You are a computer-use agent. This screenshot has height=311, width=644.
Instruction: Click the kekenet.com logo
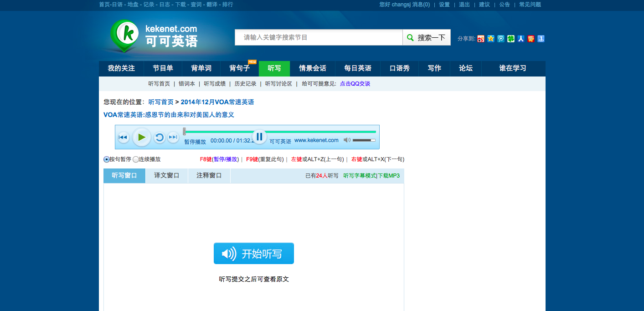click(x=153, y=36)
